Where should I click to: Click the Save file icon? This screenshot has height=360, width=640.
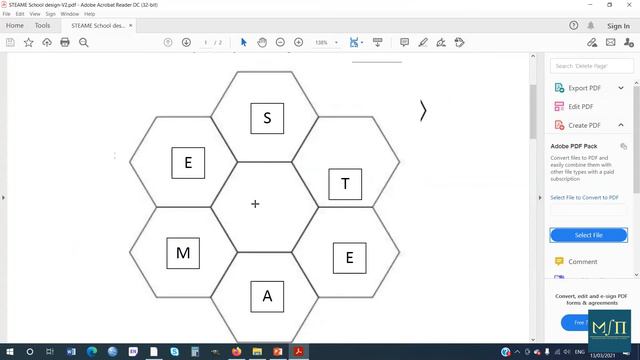pyautogui.click(x=10, y=42)
